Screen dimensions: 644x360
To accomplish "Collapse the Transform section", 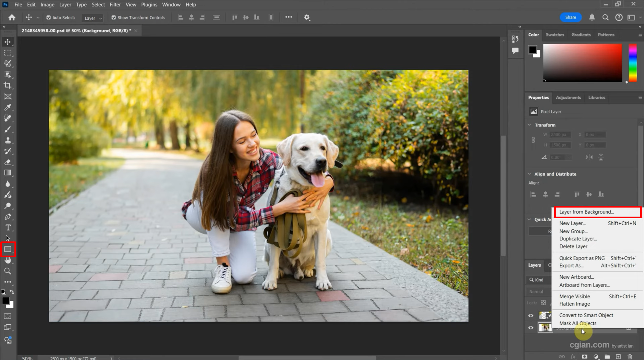I will coord(529,125).
